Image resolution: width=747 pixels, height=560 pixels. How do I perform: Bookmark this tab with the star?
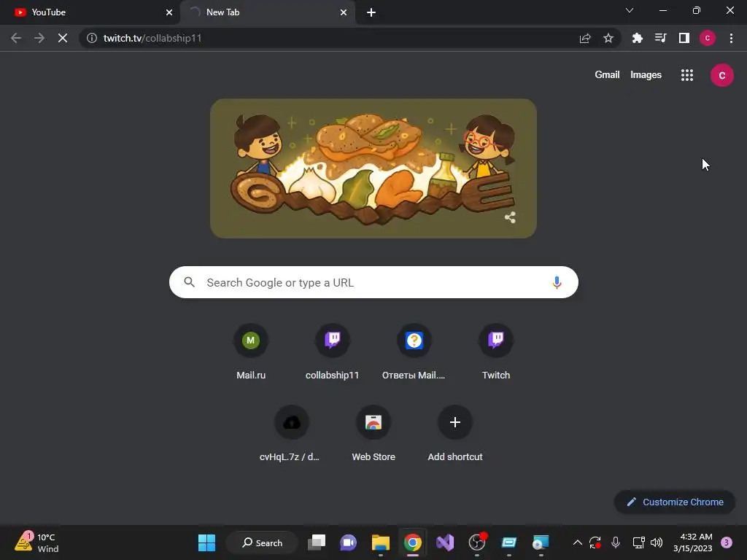pyautogui.click(x=608, y=38)
